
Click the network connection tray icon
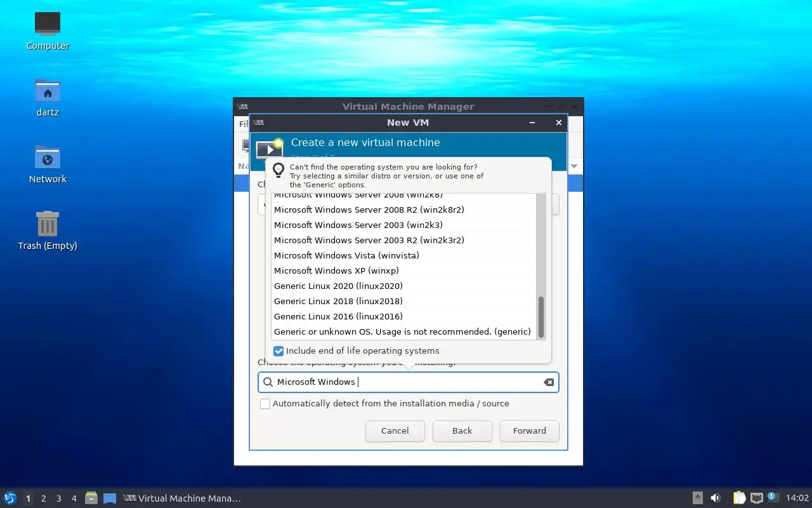coord(756,498)
